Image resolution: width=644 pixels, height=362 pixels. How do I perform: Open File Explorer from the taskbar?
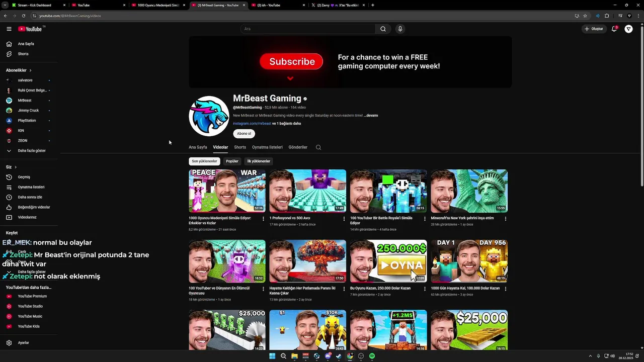294,356
